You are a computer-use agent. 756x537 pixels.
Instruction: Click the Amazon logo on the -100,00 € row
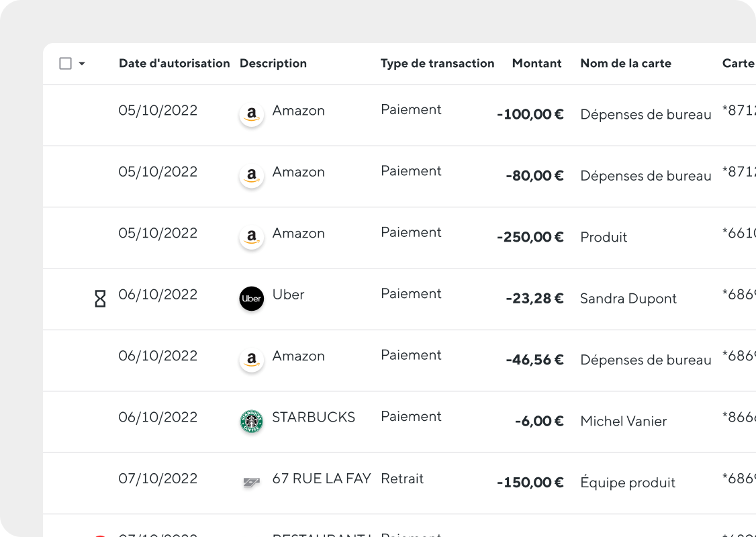252,115
